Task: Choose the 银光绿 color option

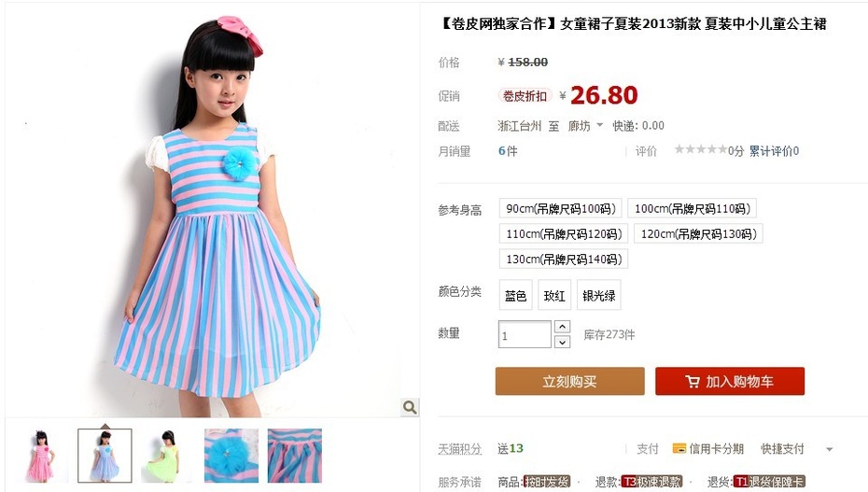Action: pos(598,295)
